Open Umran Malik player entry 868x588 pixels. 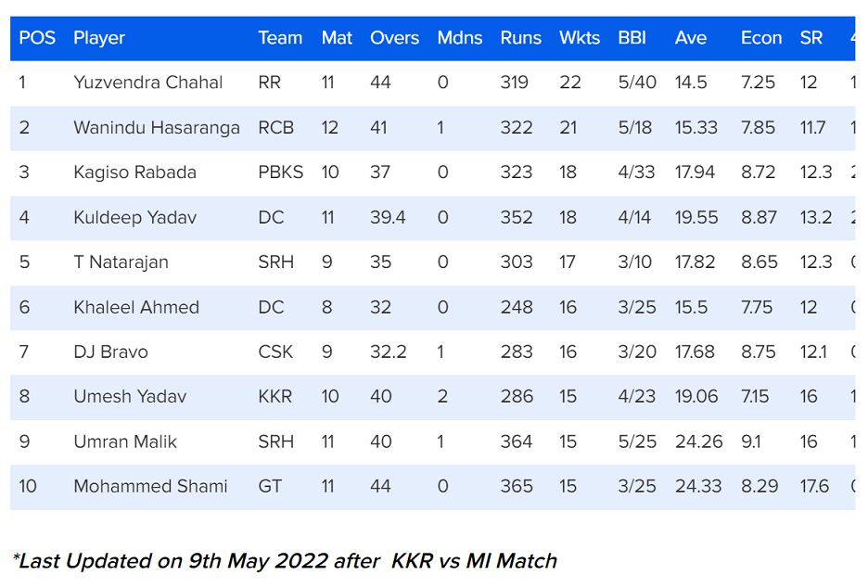pos(125,441)
